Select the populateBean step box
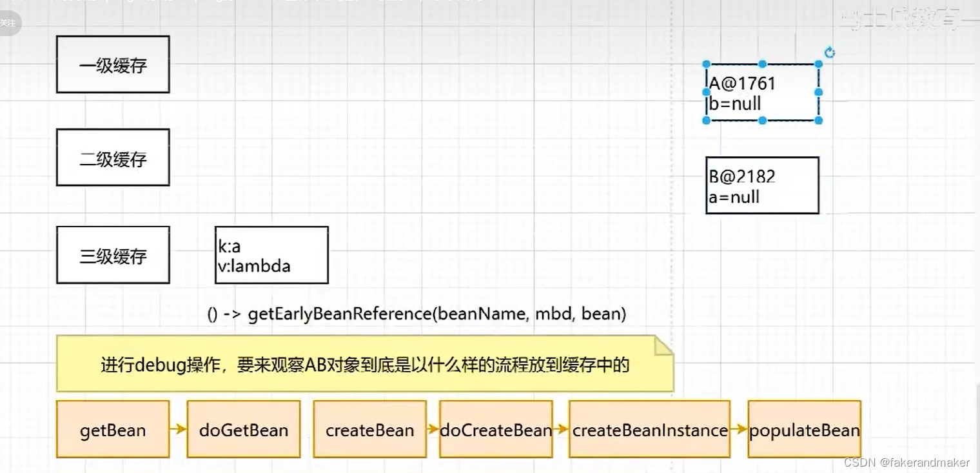 coord(805,429)
